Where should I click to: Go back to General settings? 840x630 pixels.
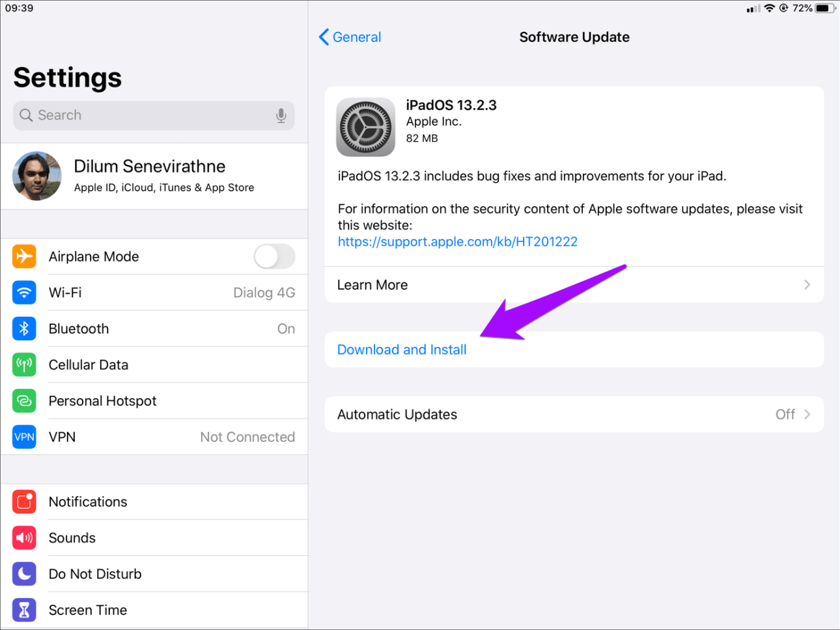(350, 37)
